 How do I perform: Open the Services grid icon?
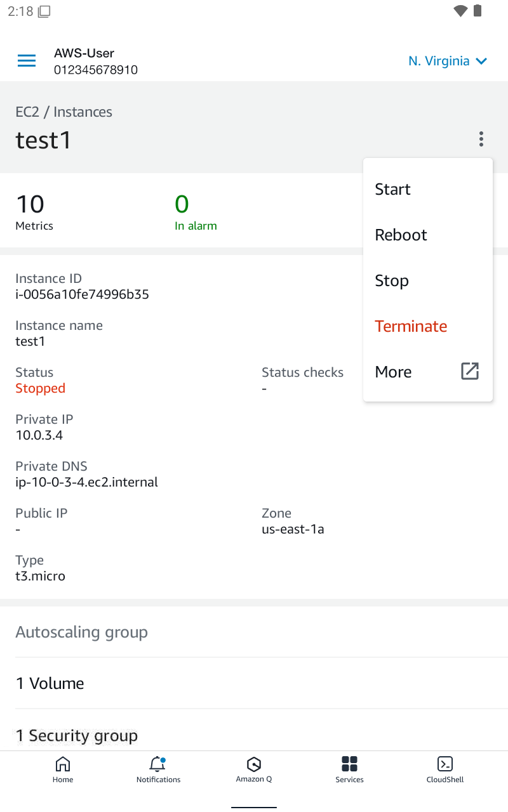click(x=349, y=763)
